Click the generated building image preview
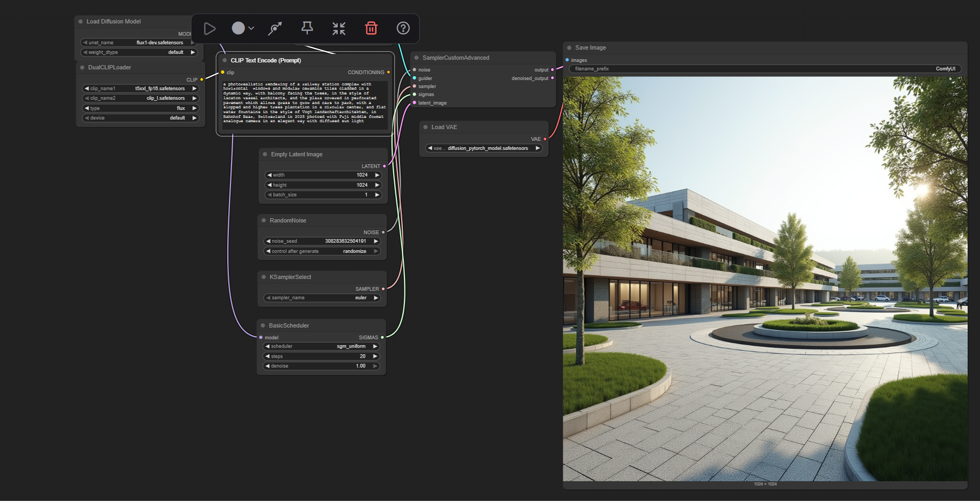 click(x=765, y=278)
